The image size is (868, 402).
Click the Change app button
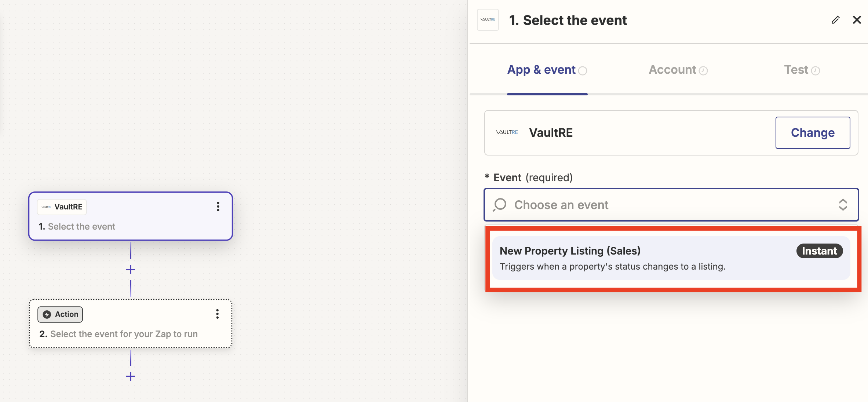tap(813, 133)
